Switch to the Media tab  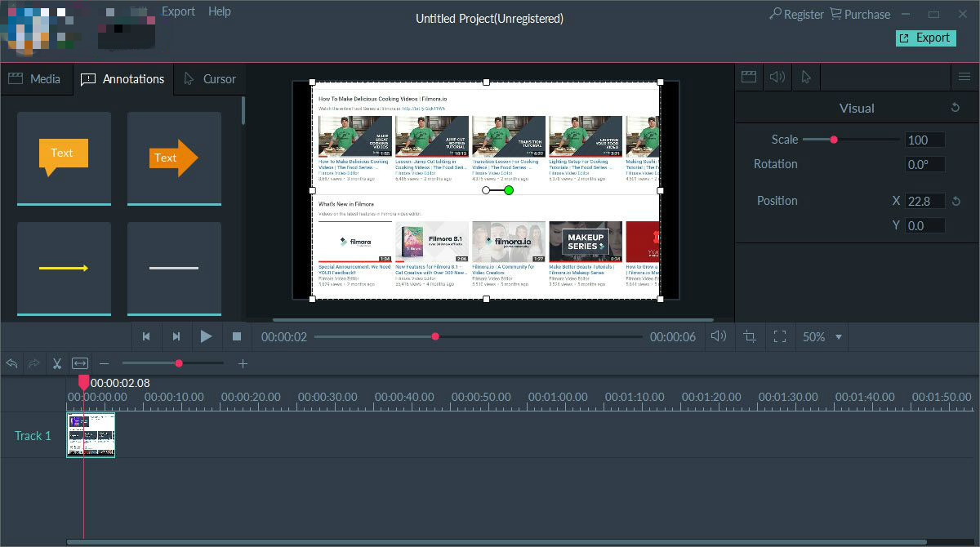click(35, 79)
